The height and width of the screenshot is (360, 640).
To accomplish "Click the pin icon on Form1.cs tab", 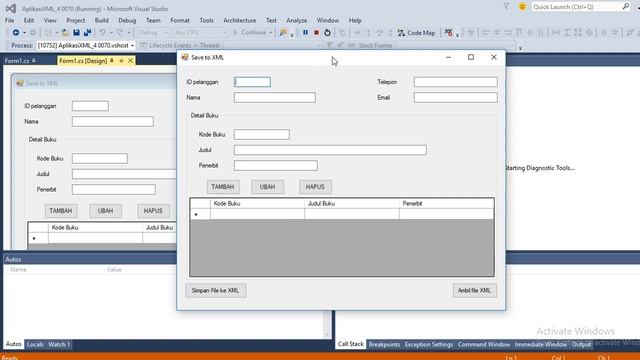I will pos(34,60).
